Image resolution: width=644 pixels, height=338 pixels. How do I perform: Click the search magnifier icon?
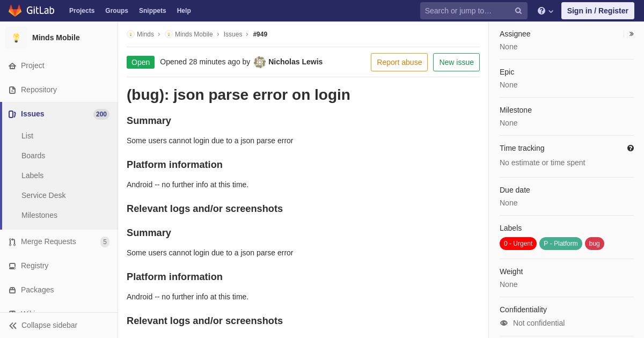point(518,11)
